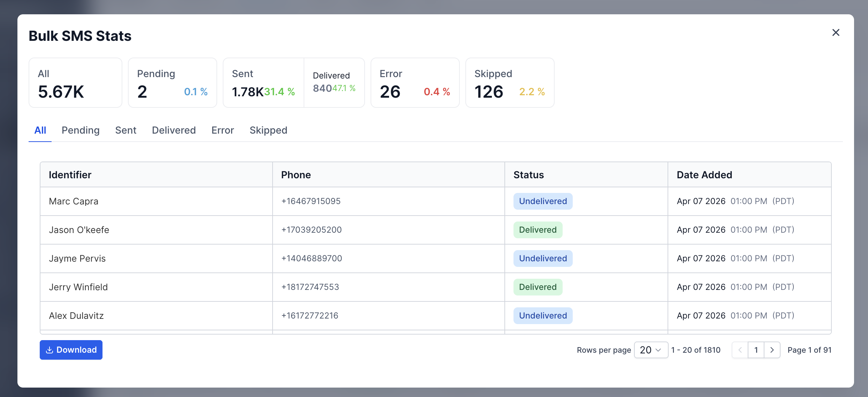Click the Error 26 stat card
Screen dimensions: 868x397
415,83
